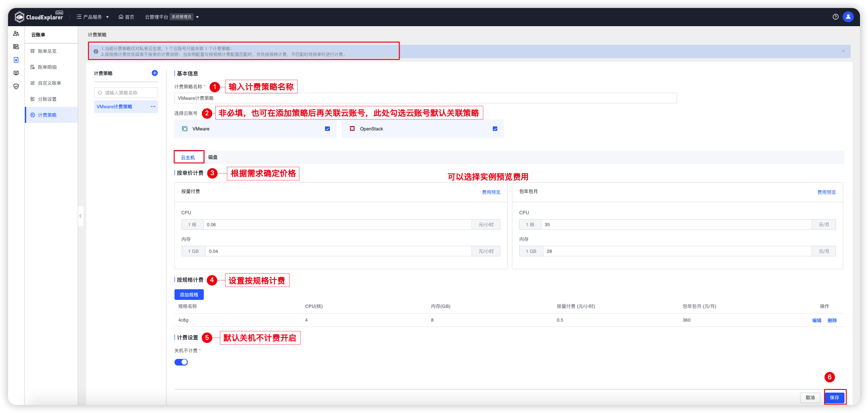
Task: Open the security compliance shield icon
Action: point(16,87)
